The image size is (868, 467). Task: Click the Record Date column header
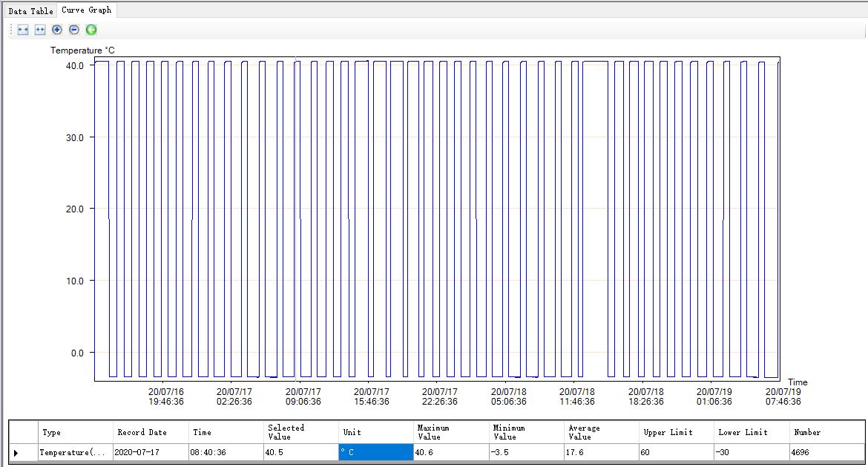pos(150,432)
